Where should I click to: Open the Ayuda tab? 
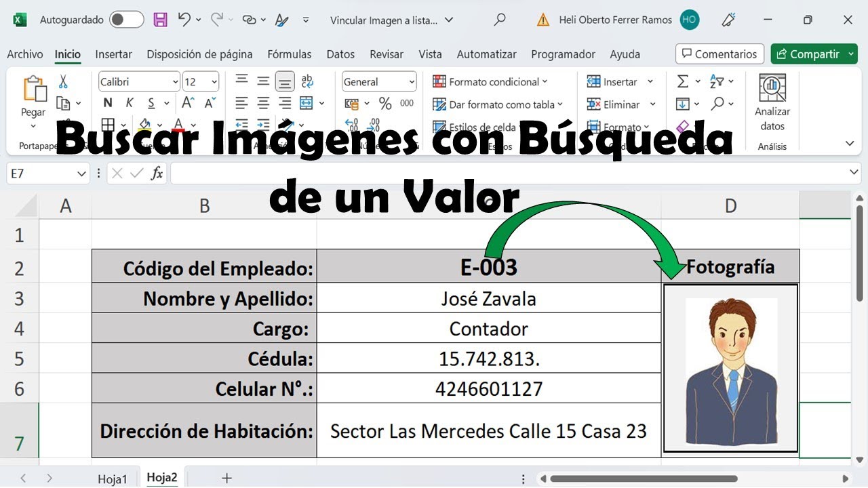click(x=625, y=54)
